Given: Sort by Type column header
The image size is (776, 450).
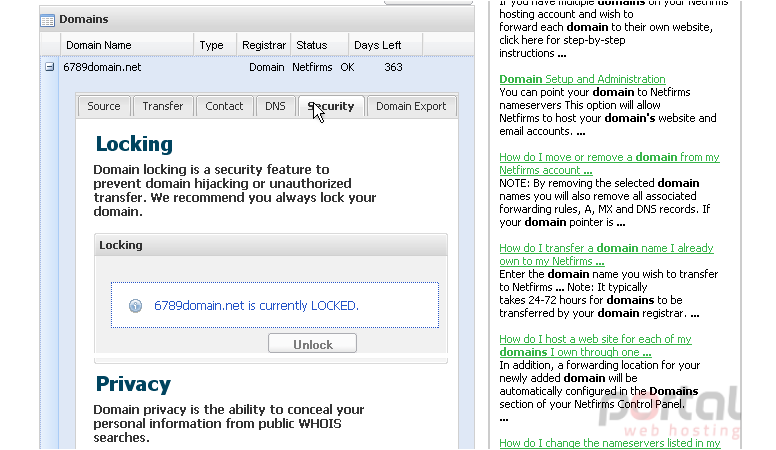Looking at the screenshot, I should coord(215,45).
